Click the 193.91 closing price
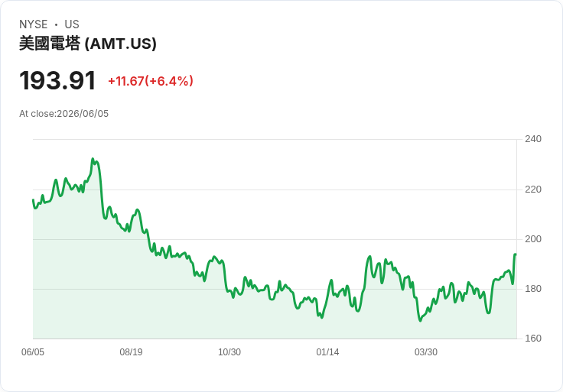The image size is (563, 392). coord(57,80)
